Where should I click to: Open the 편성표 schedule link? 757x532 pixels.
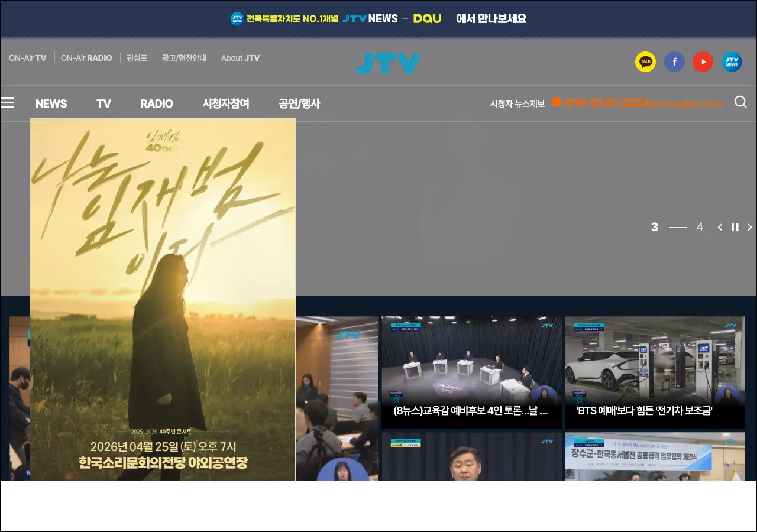click(x=137, y=58)
